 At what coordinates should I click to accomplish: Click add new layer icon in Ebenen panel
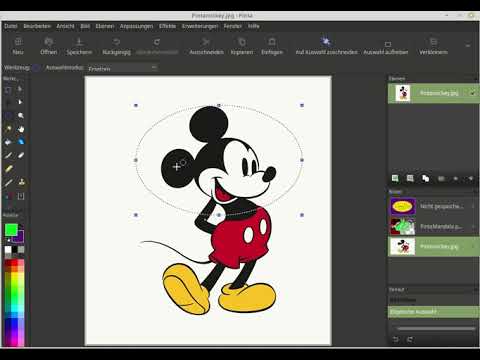coord(395,178)
